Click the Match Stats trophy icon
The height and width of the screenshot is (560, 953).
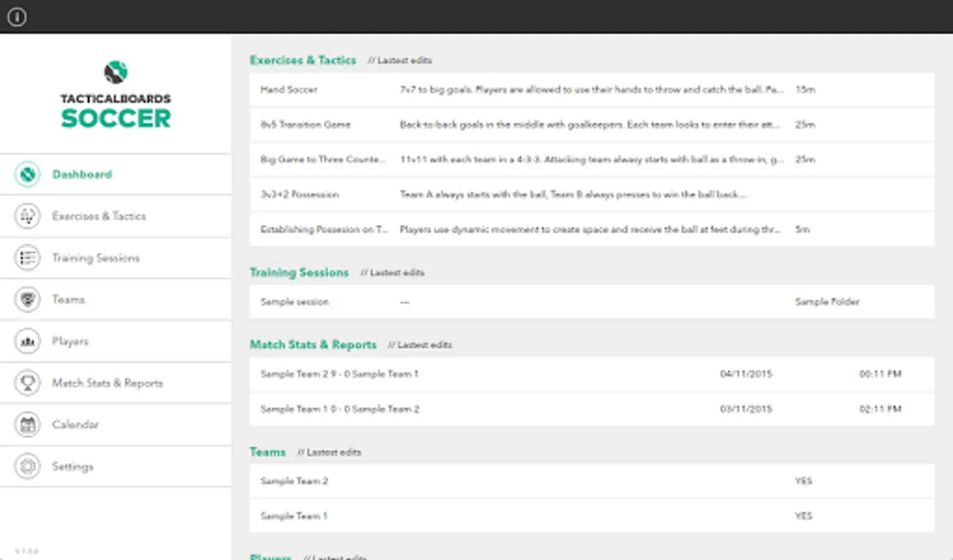pos(27,383)
